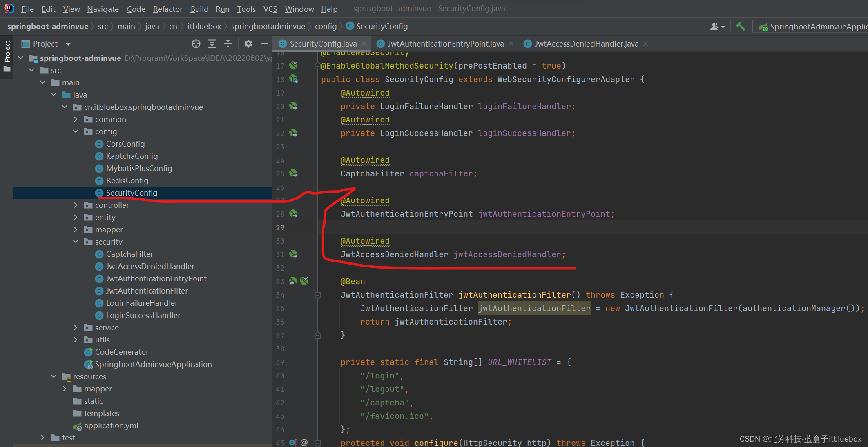
Task: Click the green Build project hammer icon
Action: pyautogui.click(x=741, y=27)
